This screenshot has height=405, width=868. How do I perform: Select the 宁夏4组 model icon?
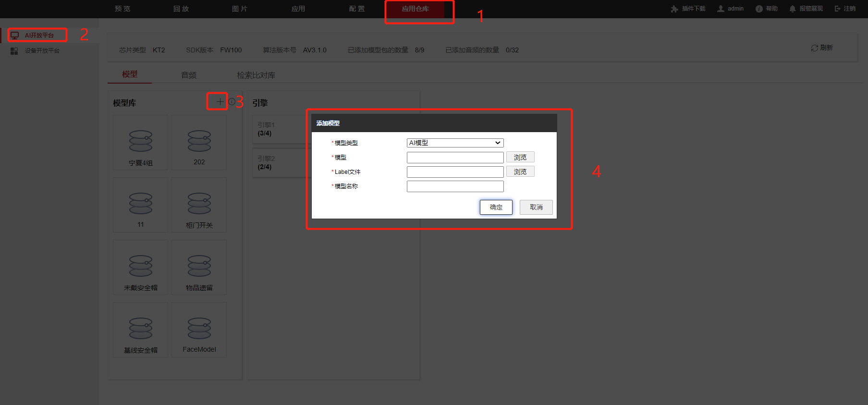click(x=141, y=141)
